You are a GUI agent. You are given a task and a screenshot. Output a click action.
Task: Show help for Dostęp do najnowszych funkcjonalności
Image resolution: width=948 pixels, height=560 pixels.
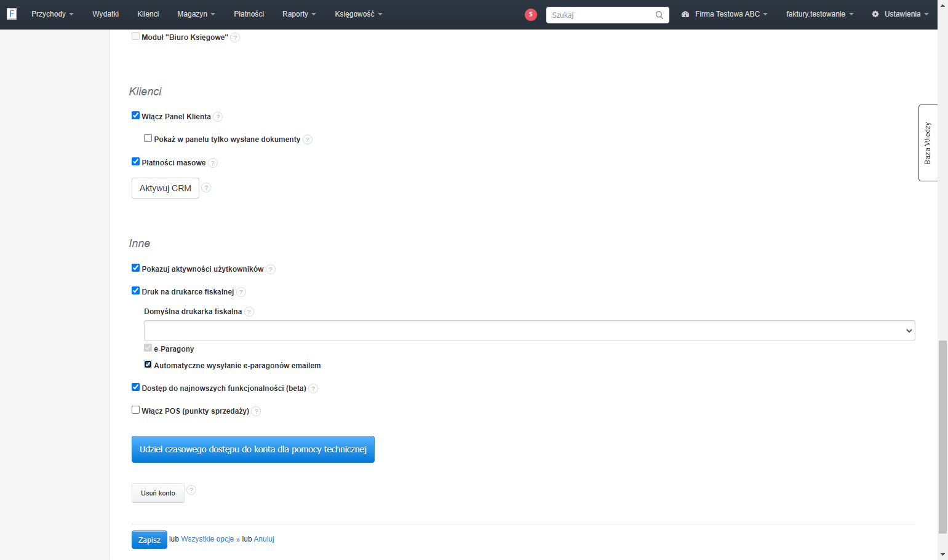[x=313, y=388]
